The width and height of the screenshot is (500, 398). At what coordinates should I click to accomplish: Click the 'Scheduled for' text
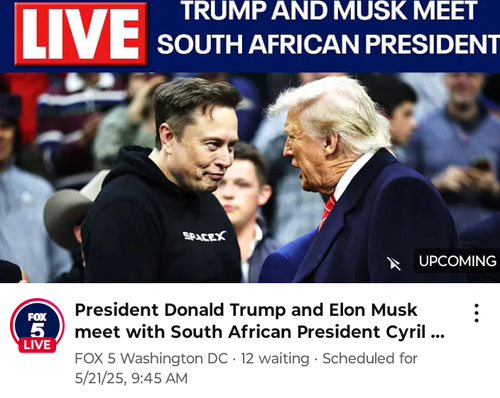click(x=370, y=359)
